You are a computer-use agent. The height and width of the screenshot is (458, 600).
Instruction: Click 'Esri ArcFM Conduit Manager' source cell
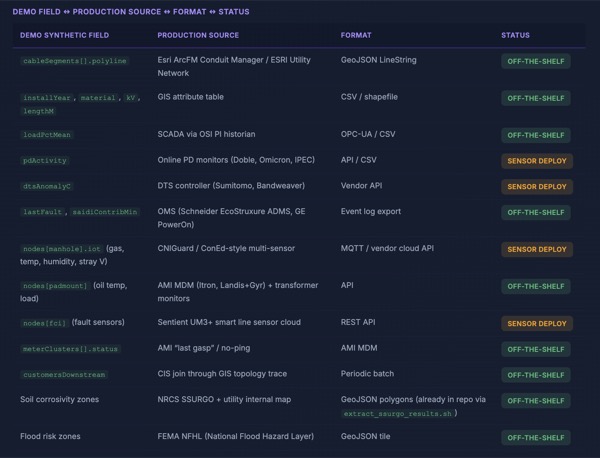(234, 67)
